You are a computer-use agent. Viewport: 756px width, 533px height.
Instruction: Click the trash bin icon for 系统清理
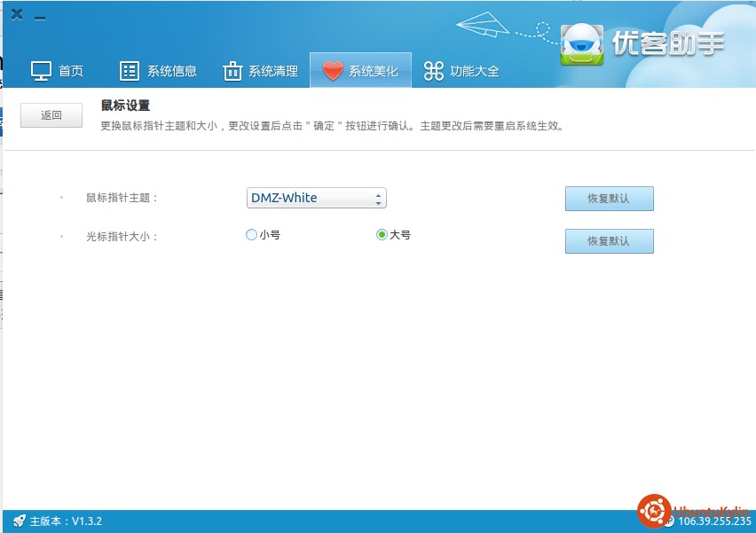click(x=232, y=71)
